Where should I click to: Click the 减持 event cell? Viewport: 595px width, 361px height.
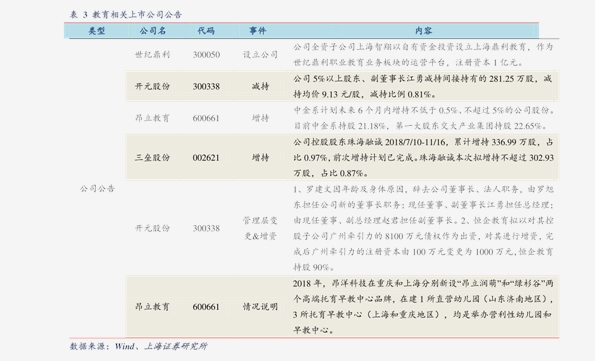(x=260, y=87)
